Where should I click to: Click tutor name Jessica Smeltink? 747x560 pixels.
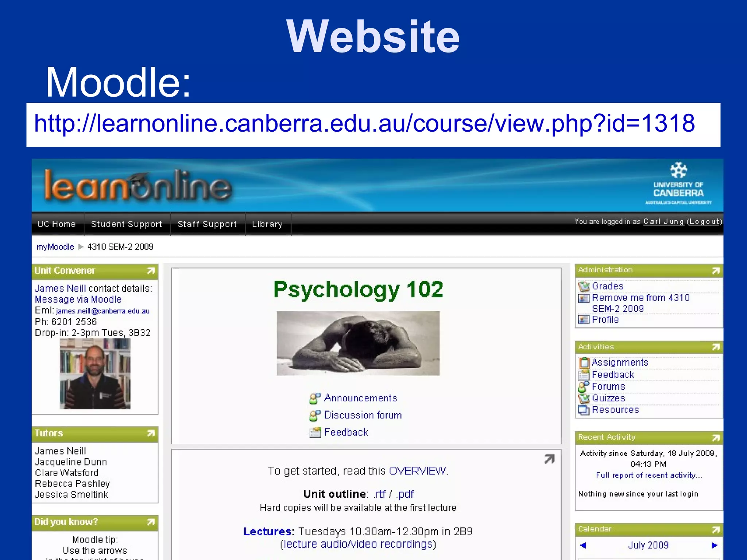pos(71,495)
